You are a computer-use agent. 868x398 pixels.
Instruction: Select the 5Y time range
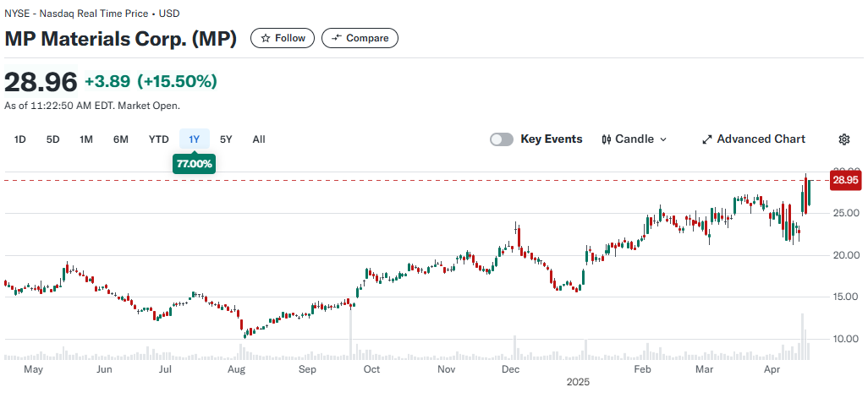pyautogui.click(x=226, y=139)
